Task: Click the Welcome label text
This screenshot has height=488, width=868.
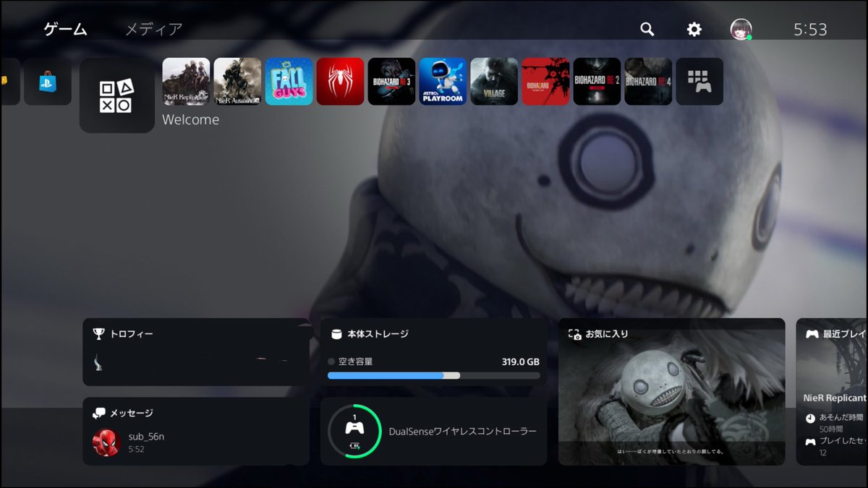Action: point(190,120)
